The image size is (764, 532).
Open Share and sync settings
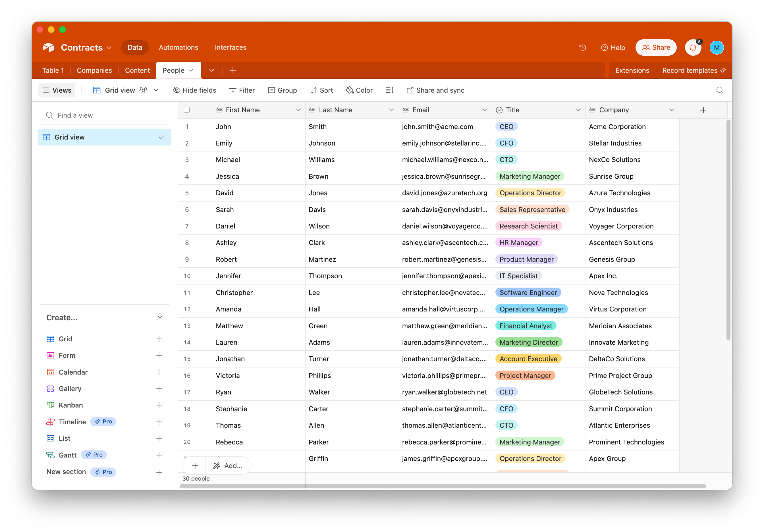pos(435,90)
